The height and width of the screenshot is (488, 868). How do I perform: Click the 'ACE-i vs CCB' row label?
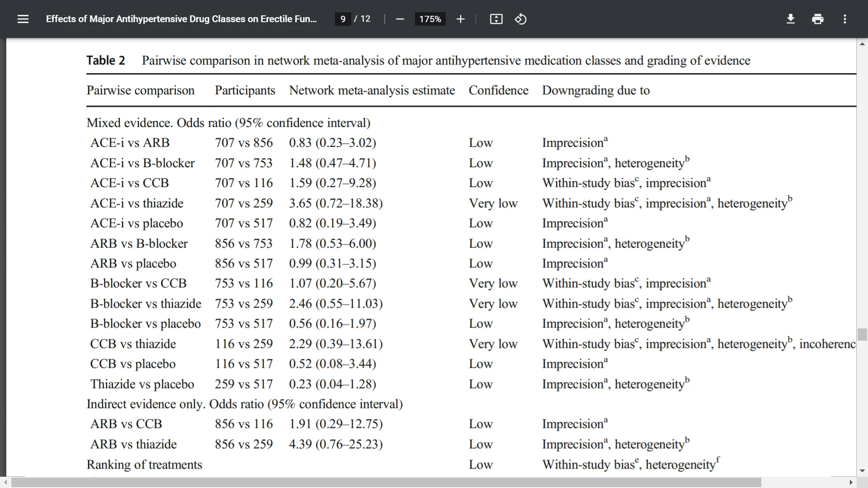[129, 183]
